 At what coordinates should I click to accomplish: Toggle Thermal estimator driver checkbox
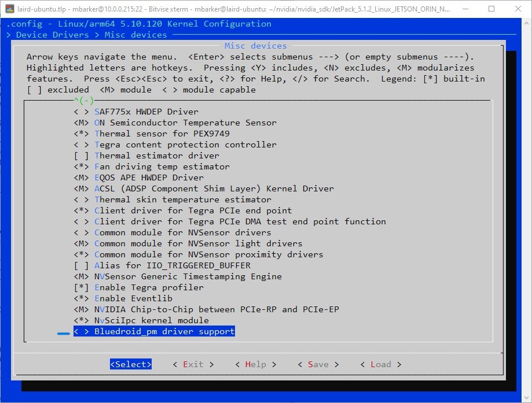[79, 156]
